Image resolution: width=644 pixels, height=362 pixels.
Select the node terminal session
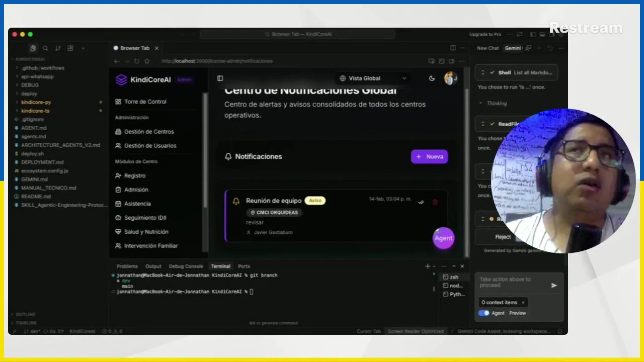[454, 286]
